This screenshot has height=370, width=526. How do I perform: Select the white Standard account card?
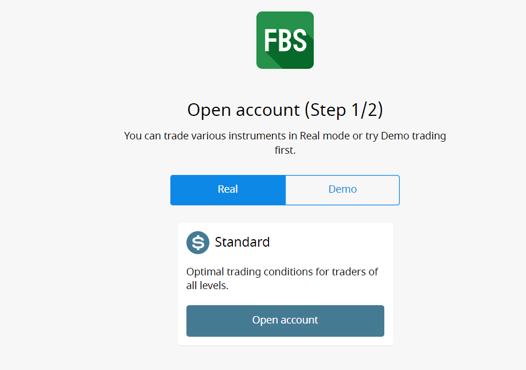click(x=285, y=284)
